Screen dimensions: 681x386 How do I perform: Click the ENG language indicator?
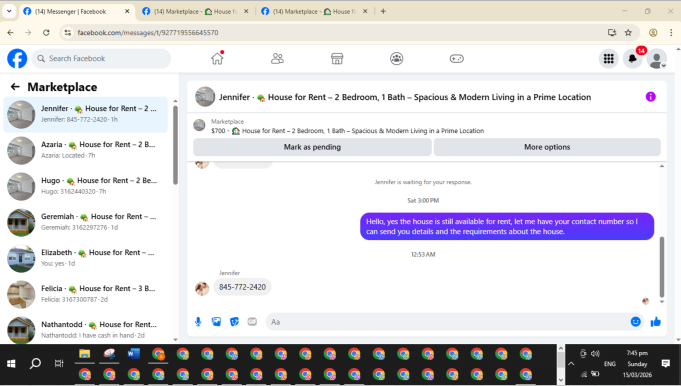tap(610, 364)
